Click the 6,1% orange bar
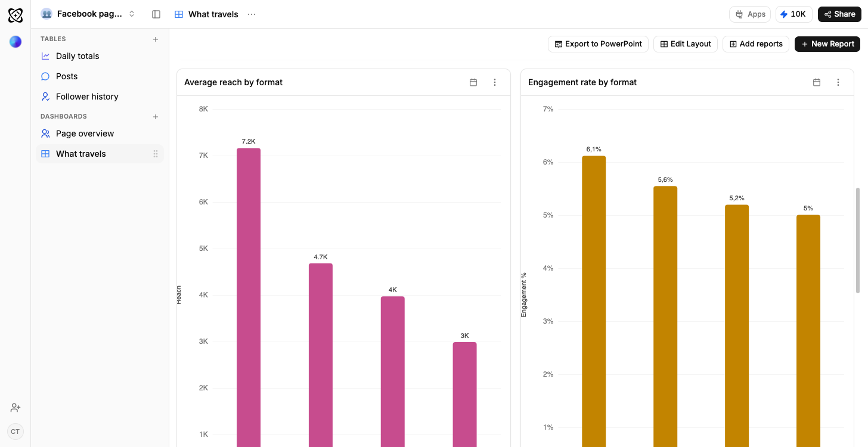 pos(594,302)
